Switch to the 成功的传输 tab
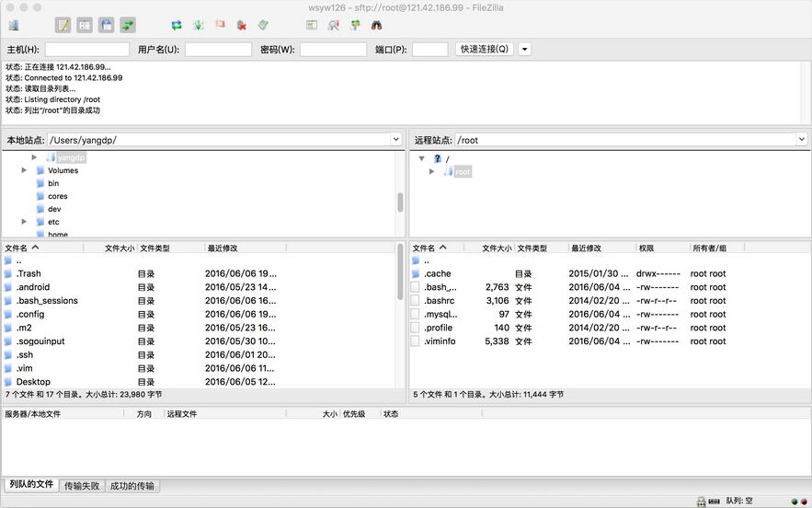This screenshot has height=508, width=812. pyautogui.click(x=132, y=486)
